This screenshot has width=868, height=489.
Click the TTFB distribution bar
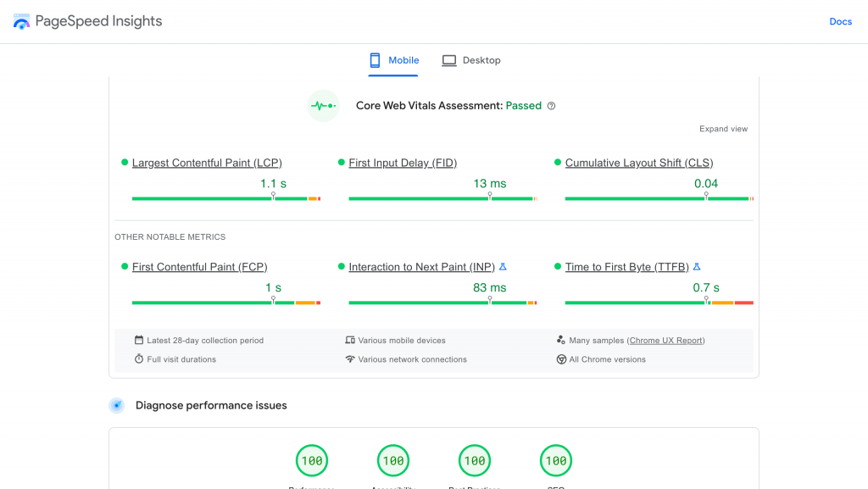659,303
